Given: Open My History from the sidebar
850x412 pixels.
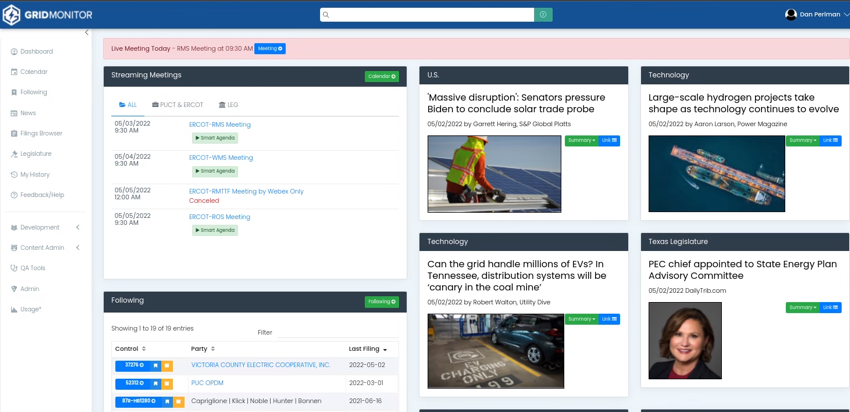Looking at the screenshot, I should [30, 175].
